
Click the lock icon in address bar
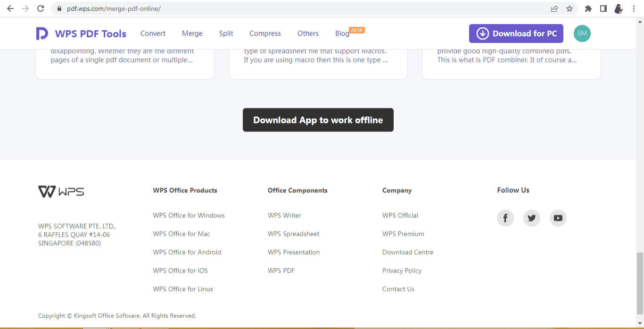59,8
